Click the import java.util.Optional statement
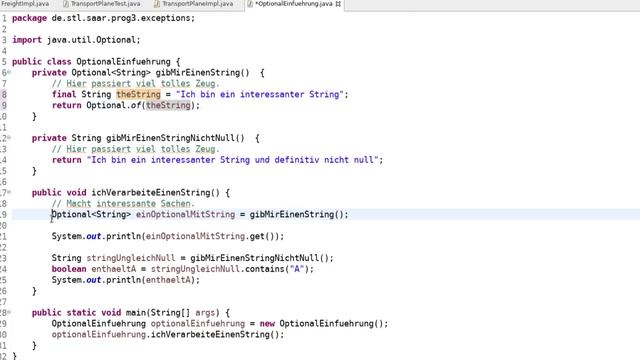The width and height of the screenshot is (640, 360). click(76, 40)
